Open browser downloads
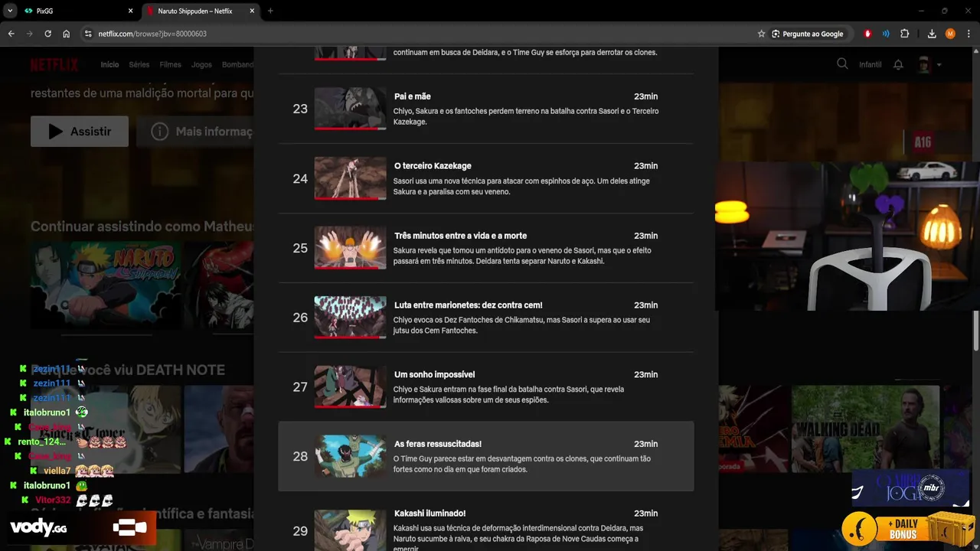This screenshot has width=980, height=551. pyautogui.click(x=932, y=34)
